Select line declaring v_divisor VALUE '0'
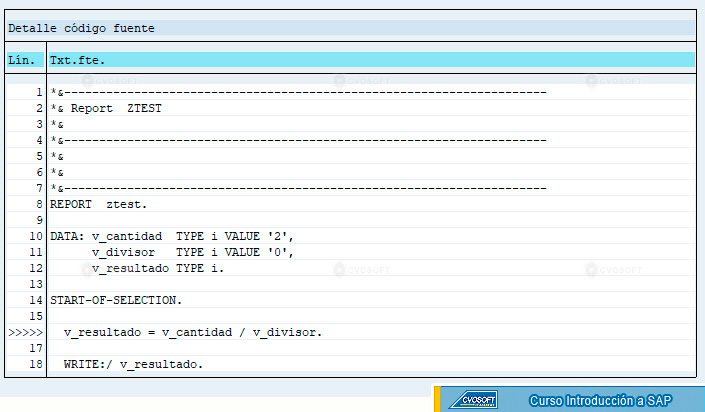Viewport: 705px width, 412px height. [x=192, y=252]
